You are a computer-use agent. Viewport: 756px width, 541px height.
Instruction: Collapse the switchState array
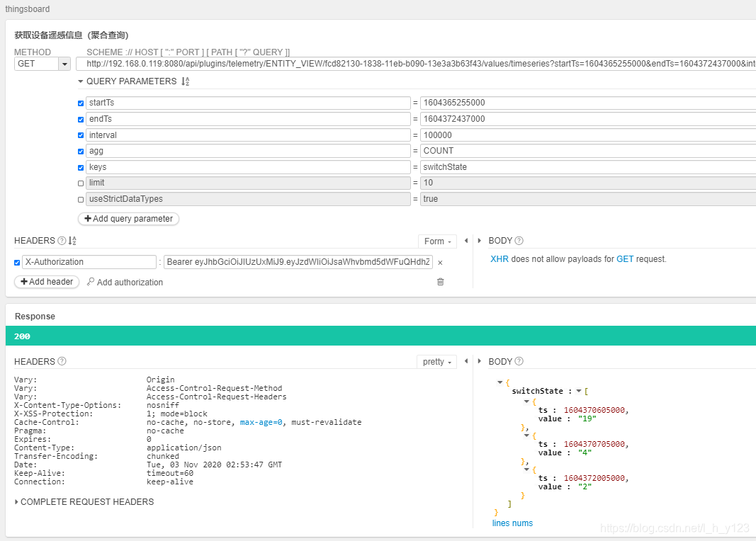(x=579, y=391)
